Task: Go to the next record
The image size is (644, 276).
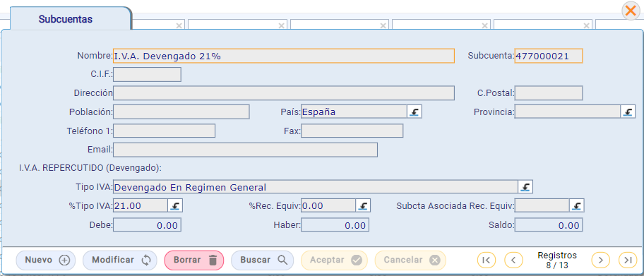Action: 600,260
